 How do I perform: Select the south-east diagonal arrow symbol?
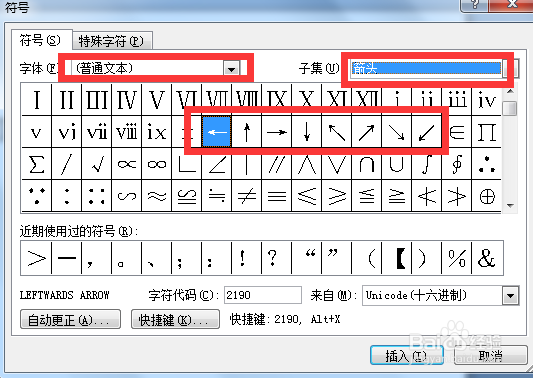tap(396, 132)
